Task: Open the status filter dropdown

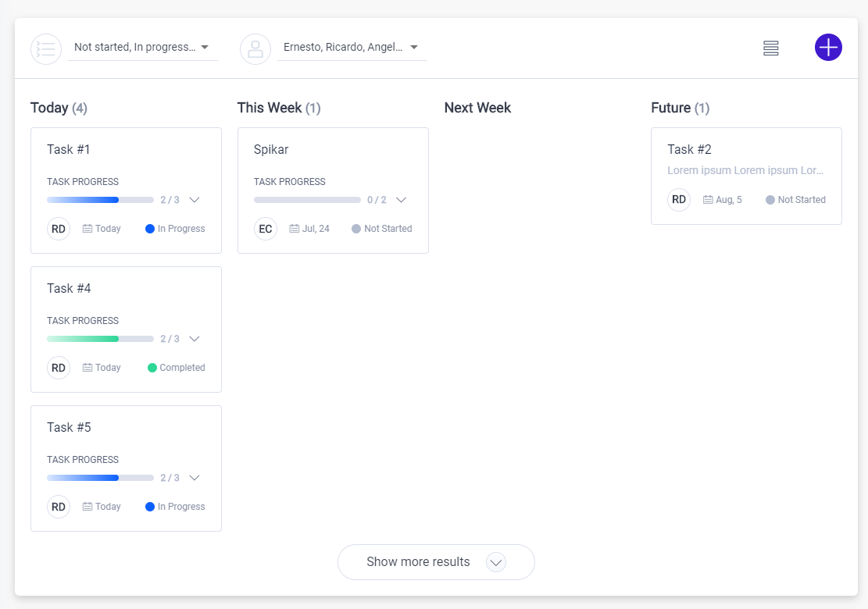Action: [x=143, y=48]
